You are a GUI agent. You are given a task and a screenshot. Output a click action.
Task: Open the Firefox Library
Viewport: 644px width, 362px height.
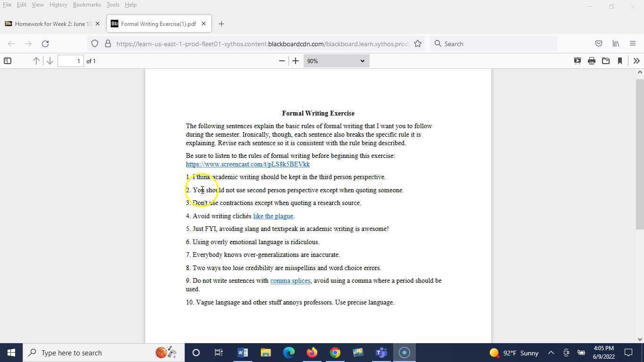pos(616,43)
